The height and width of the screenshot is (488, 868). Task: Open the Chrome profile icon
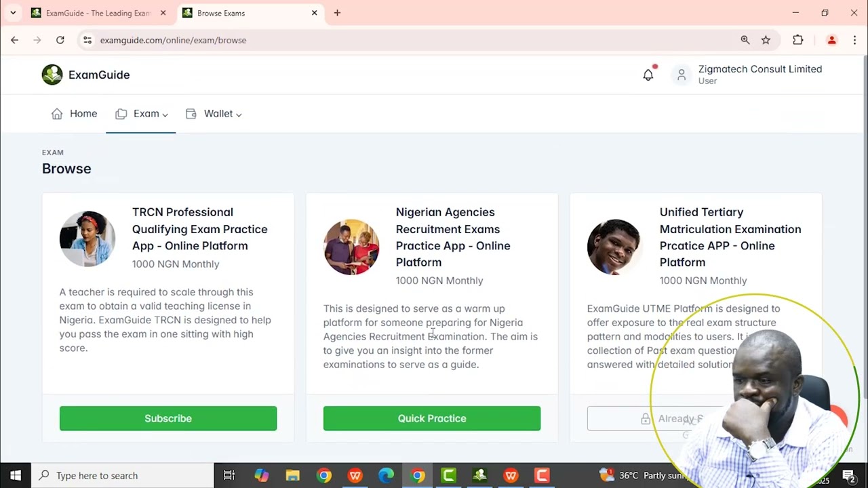pyautogui.click(x=831, y=40)
